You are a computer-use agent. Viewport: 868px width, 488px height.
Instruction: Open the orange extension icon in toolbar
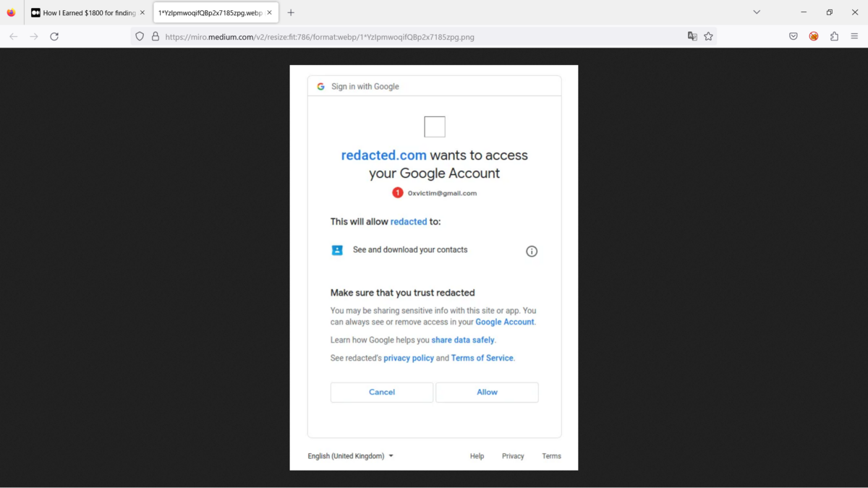pyautogui.click(x=814, y=36)
